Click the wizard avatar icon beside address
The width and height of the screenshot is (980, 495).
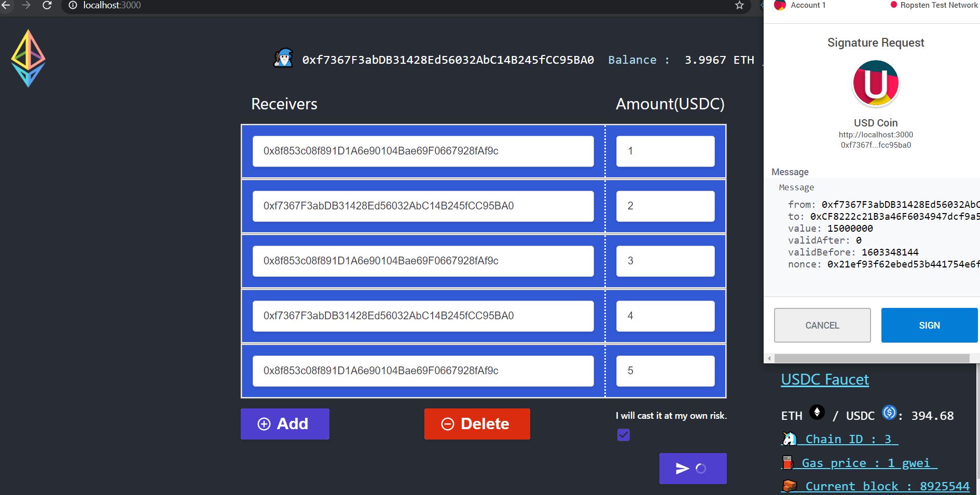tap(283, 58)
